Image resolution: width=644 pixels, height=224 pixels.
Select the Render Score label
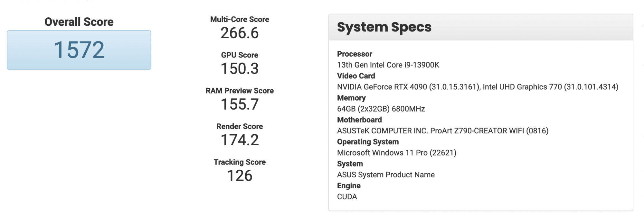coord(240,126)
